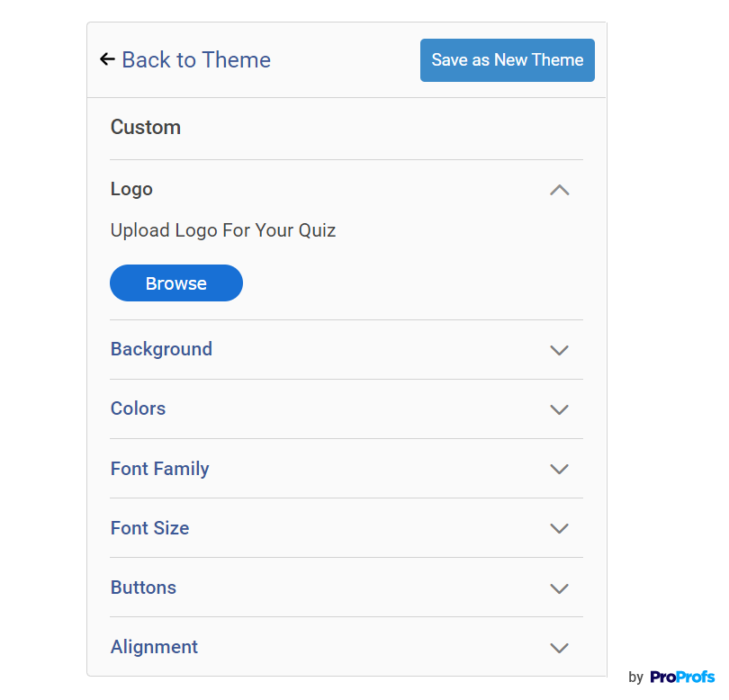Open the Background section label
Image resolution: width=729 pixels, height=700 pixels.
pyautogui.click(x=161, y=349)
